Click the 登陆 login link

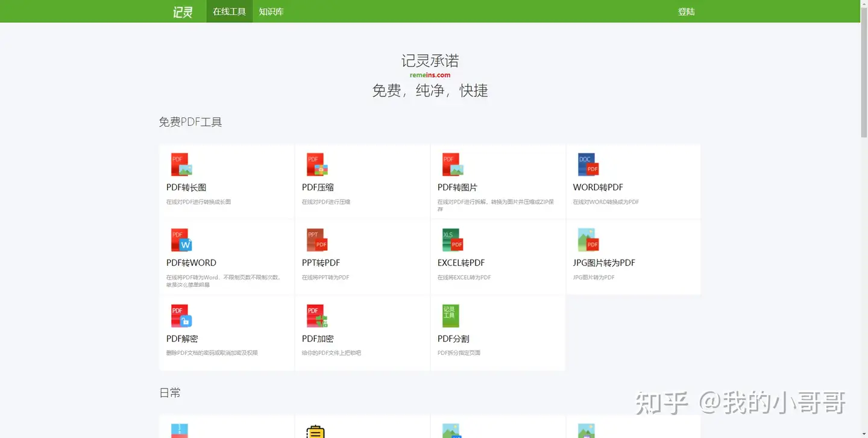(x=687, y=11)
